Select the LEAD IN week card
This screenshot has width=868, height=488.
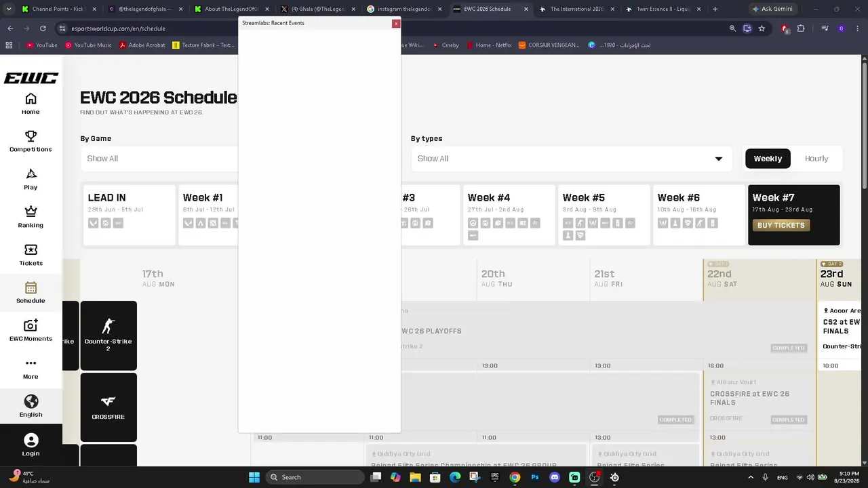click(129, 215)
